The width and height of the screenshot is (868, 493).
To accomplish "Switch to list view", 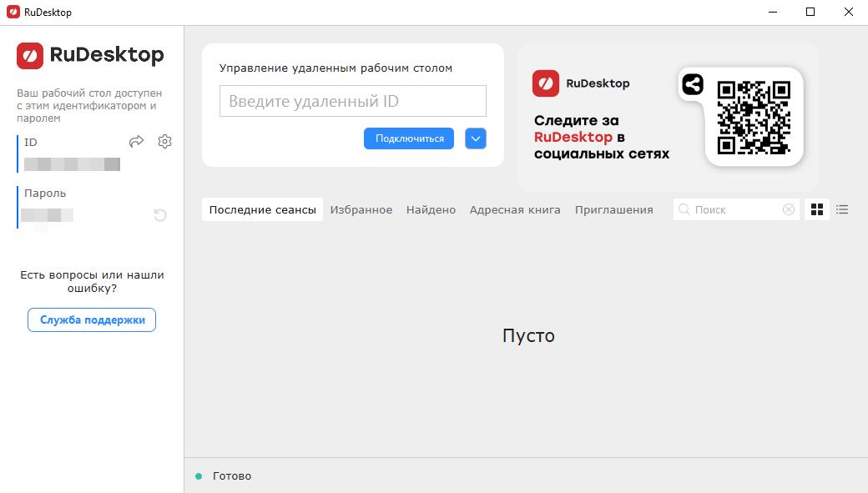I will 842,210.
